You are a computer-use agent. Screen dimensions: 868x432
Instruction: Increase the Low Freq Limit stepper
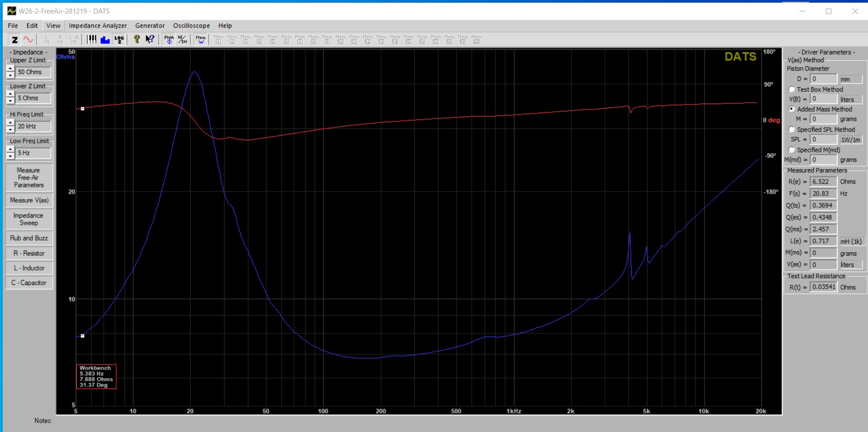pyautogui.click(x=10, y=150)
